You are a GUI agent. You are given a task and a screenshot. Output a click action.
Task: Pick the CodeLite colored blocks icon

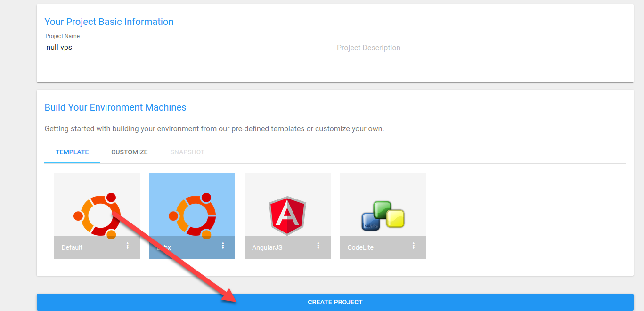[x=383, y=215]
